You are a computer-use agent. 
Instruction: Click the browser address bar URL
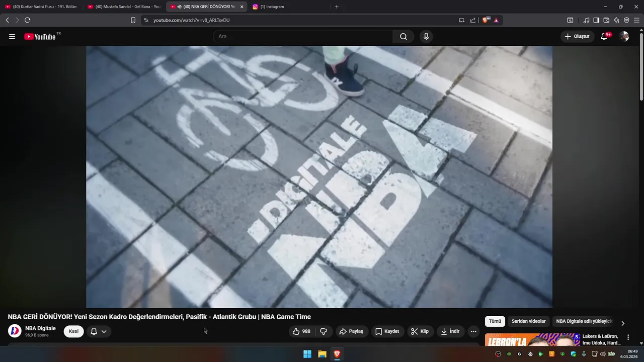coord(192,20)
